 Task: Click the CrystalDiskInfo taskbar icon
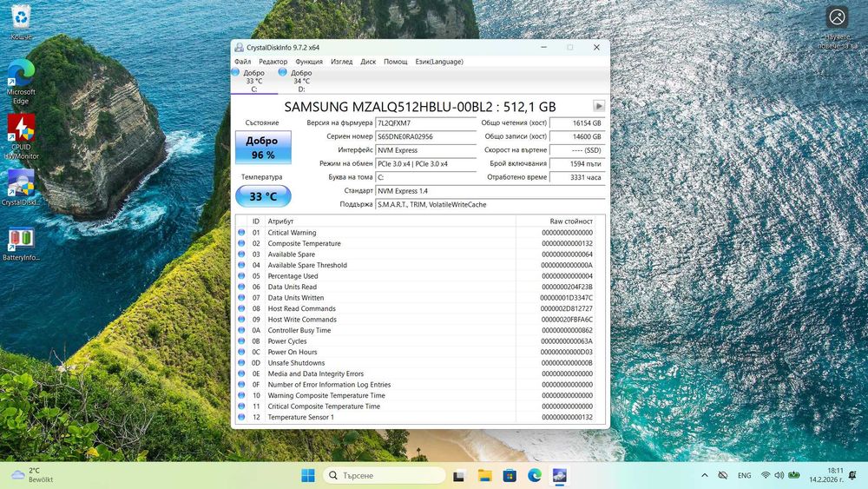(560, 475)
